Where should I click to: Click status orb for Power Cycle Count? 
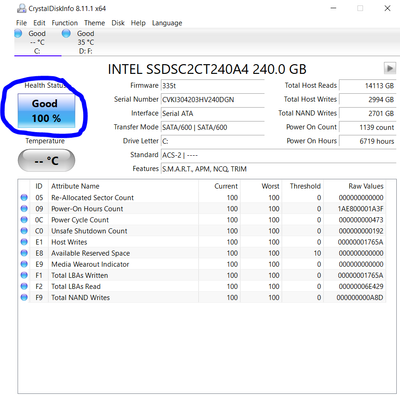tap(24, 220)
